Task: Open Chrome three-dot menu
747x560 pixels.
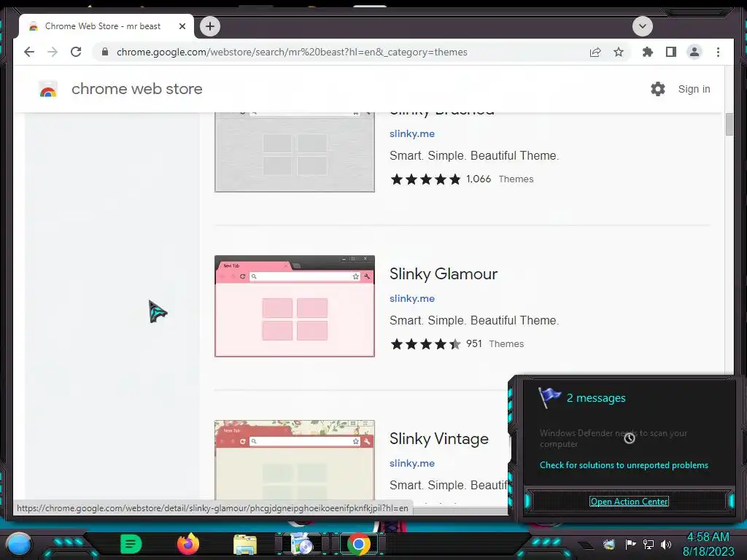Action: [x=718, y=52]
